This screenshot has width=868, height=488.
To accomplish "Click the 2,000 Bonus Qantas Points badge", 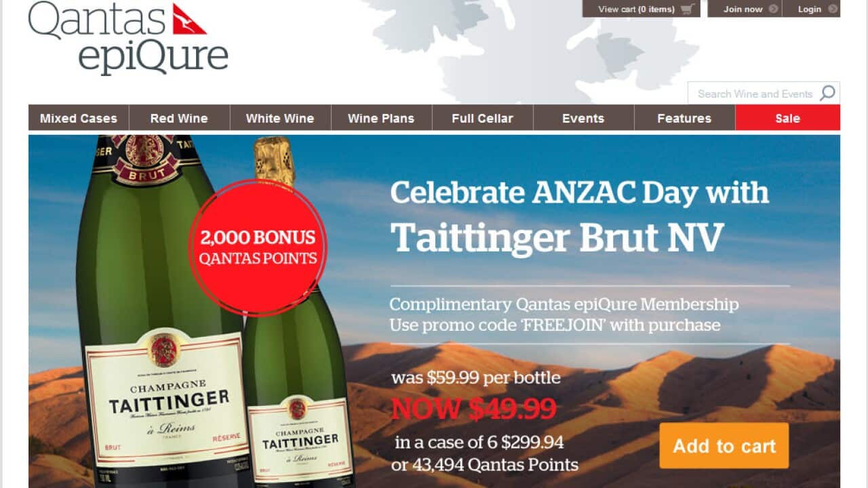I will point(258,247).
